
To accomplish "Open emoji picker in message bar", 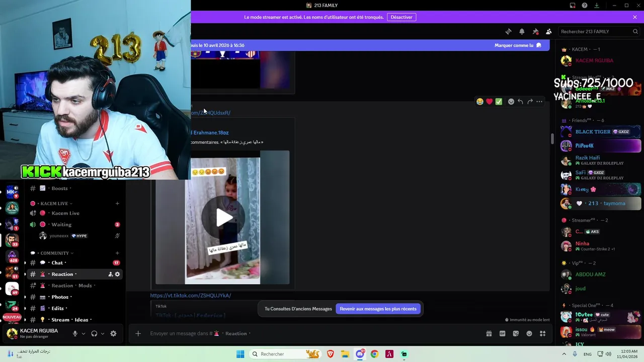I will tap(529, 333).
